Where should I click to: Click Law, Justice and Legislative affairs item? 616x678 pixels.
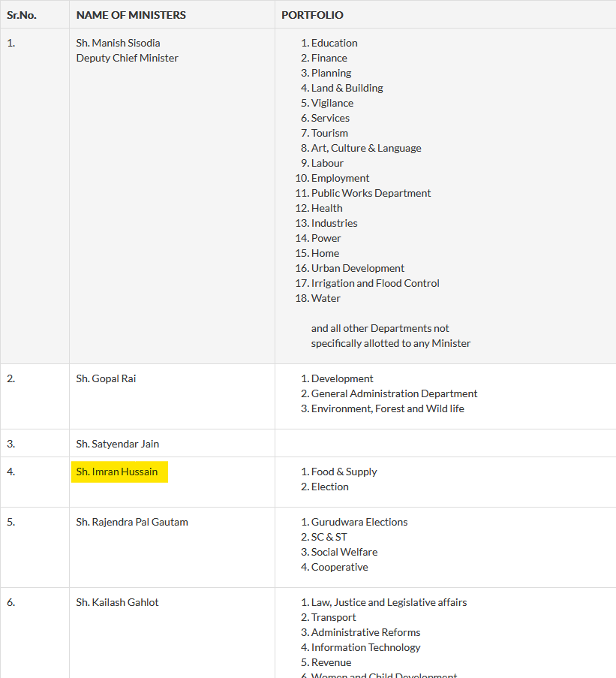[389, 602]
